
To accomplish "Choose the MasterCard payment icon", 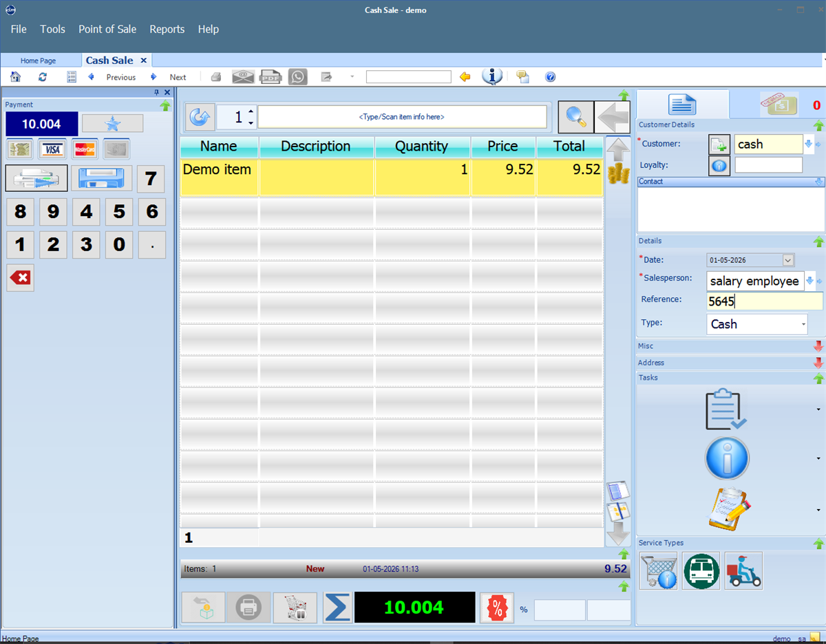I will click(85, 149).
